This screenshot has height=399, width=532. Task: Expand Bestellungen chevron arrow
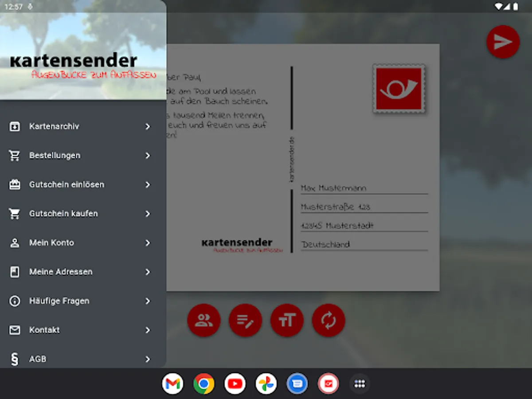tap(148, 156)
